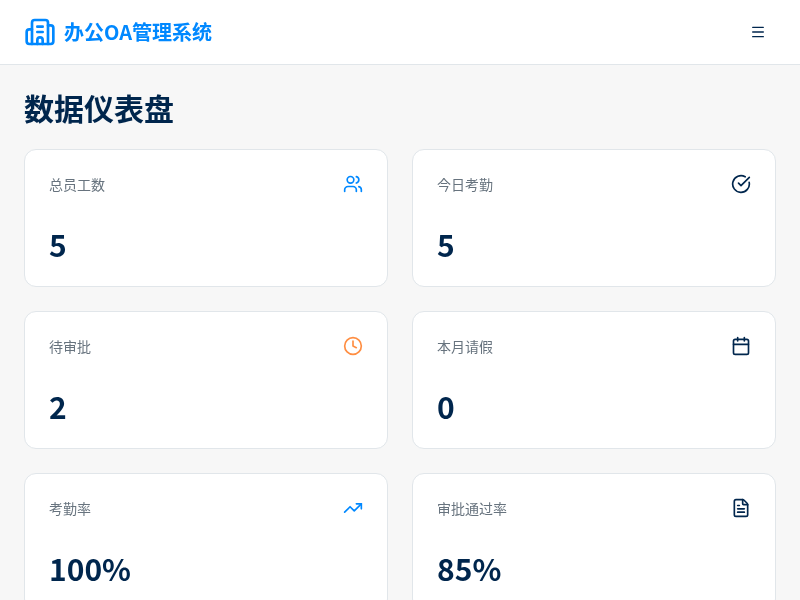Click the trending-up icon on 考勤率 card
The height and width of the screenshot is (600, 800).
click(x=353, y=508)
